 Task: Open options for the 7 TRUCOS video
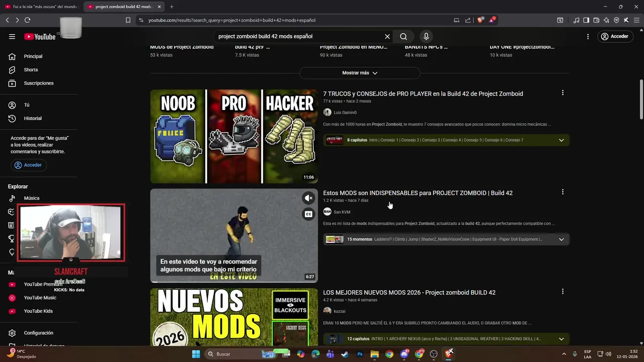point(562,93)
